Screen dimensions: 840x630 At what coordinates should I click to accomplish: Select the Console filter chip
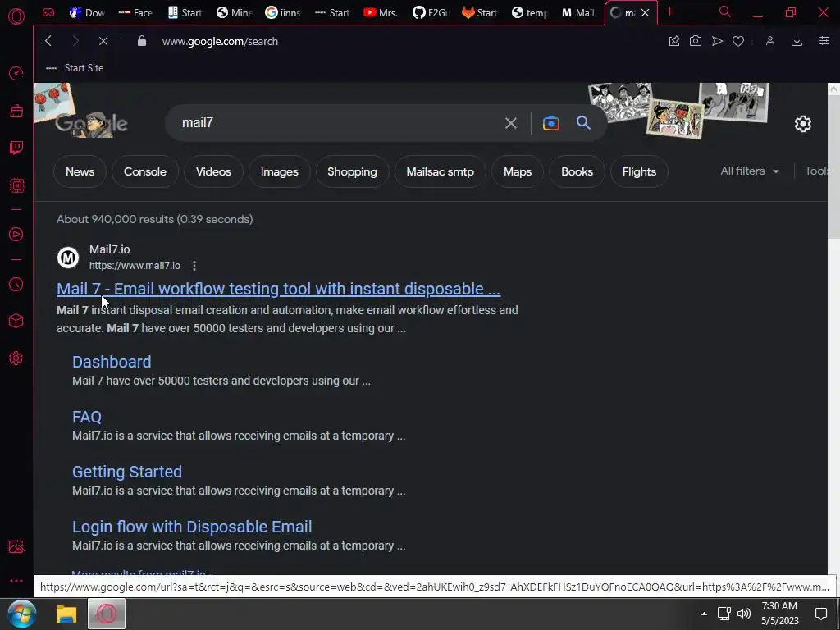click(144, 171)
